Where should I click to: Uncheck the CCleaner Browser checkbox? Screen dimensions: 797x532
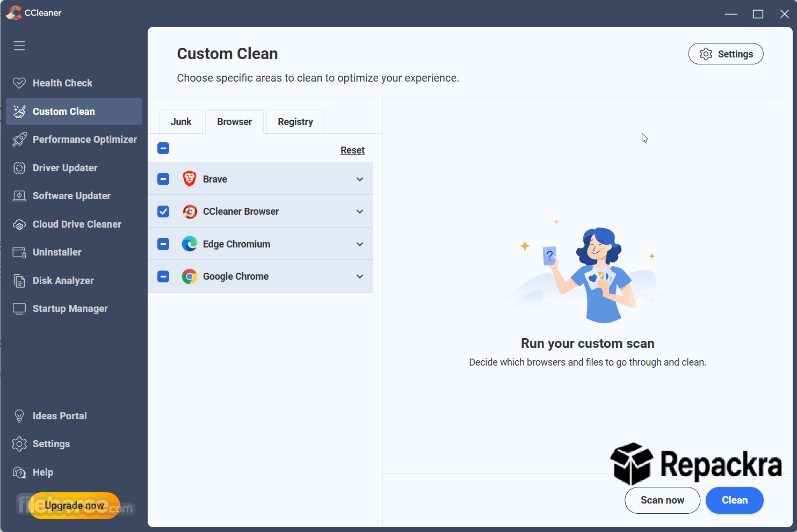point(163,212)
